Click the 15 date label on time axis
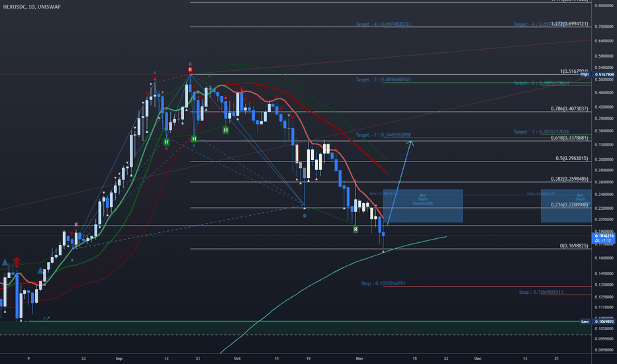This screenshot has width=617, height=364. tap(414, 359)
